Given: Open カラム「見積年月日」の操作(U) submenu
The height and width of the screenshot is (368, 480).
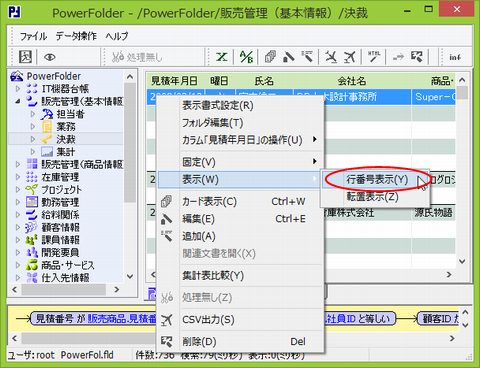Looking at the screenshot, I should tap(240, 140).
